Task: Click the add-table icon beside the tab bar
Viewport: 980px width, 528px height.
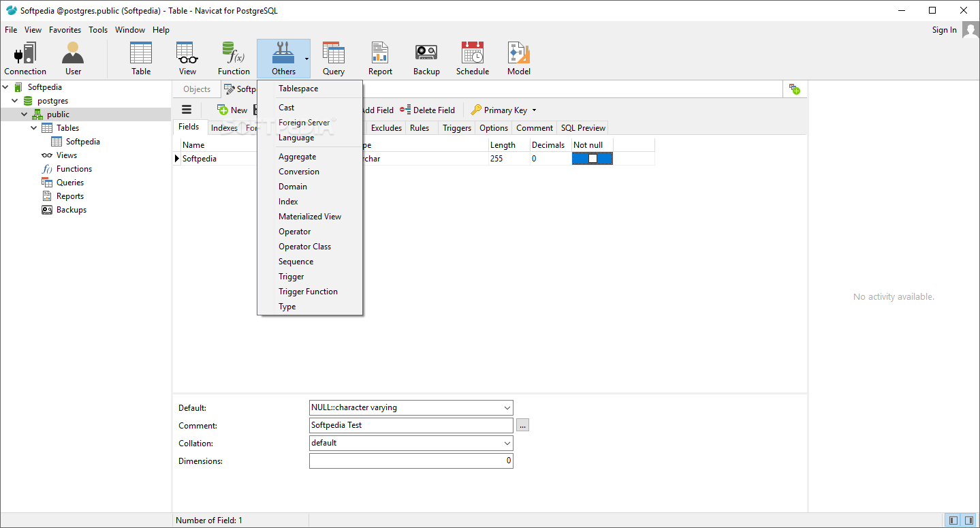Action: point(794,89)
